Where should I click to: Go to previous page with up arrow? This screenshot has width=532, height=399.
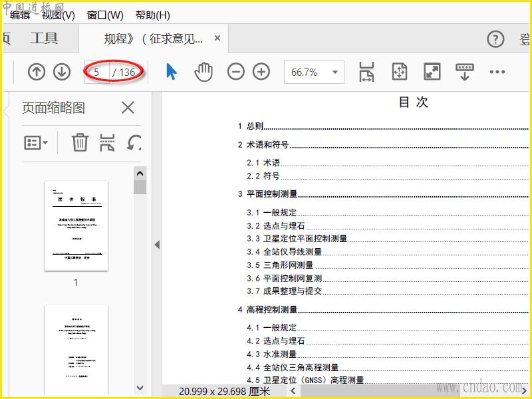tap(37, 72)
